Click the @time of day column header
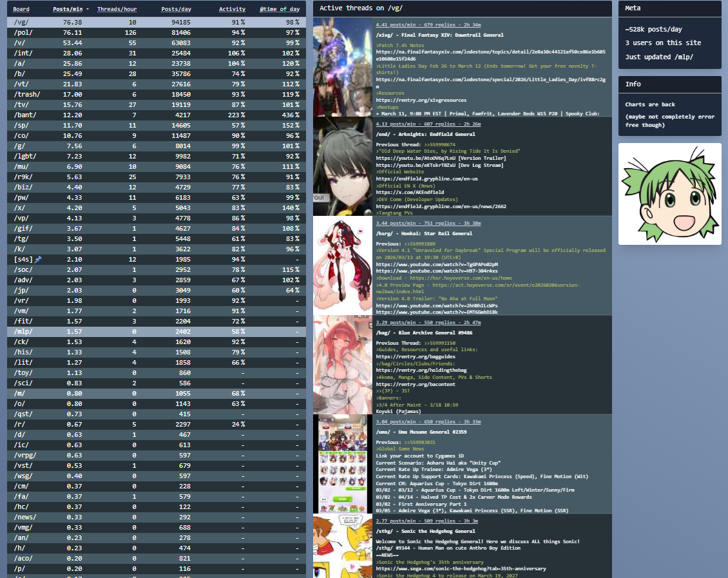Screen dimensions: 728x578 (280, 9)
